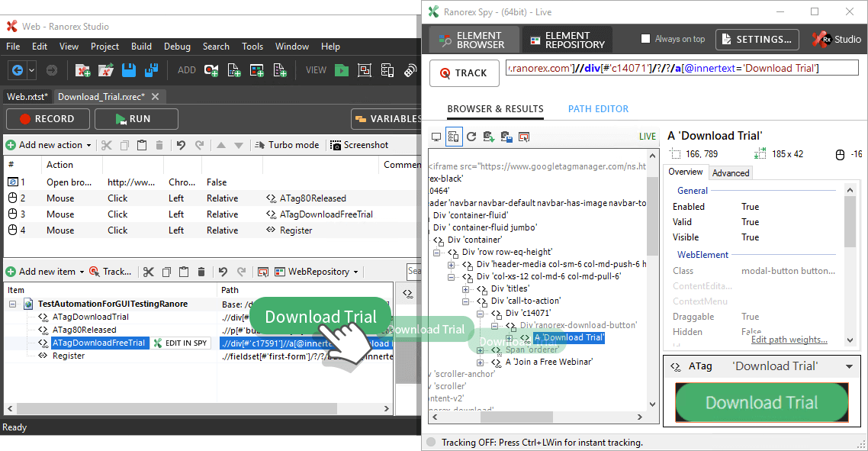Add a repository via colored grid-plus icon
Image resolution: width=868 pixels, height=451 pixels.
pos(257,70)
